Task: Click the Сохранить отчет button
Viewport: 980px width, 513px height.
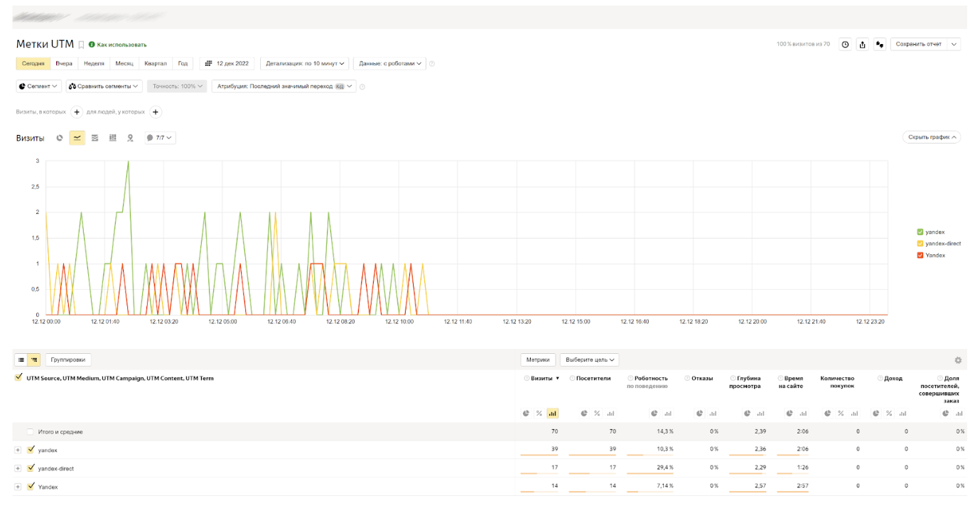Action: pyautogui.click(x=918, y=44)
